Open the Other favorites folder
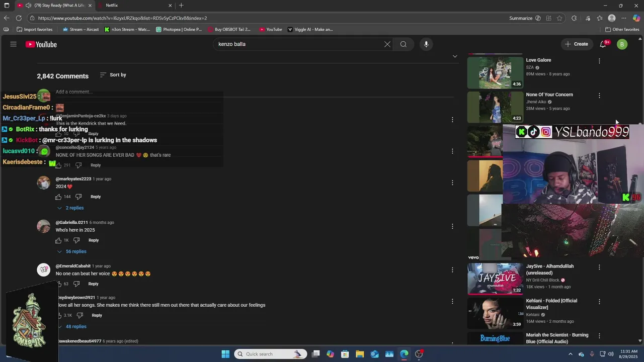The image size is (644, 362). [x=622, y=29]
